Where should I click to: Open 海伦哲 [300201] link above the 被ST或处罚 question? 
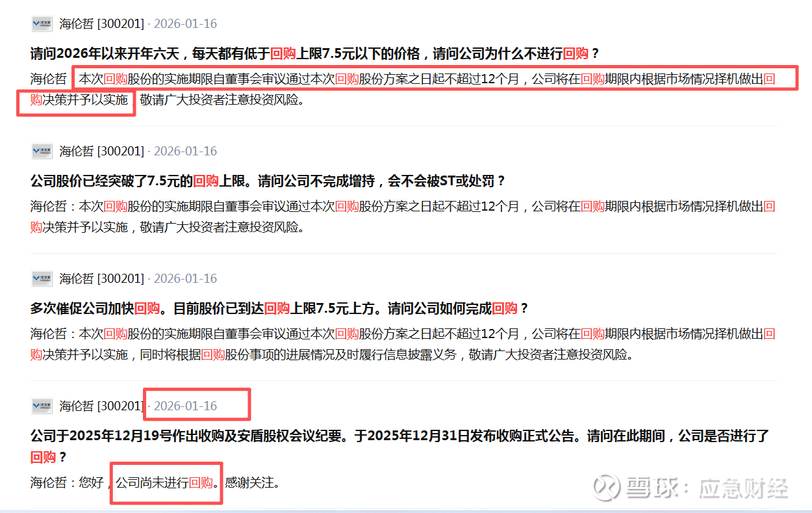pos(101,151)
